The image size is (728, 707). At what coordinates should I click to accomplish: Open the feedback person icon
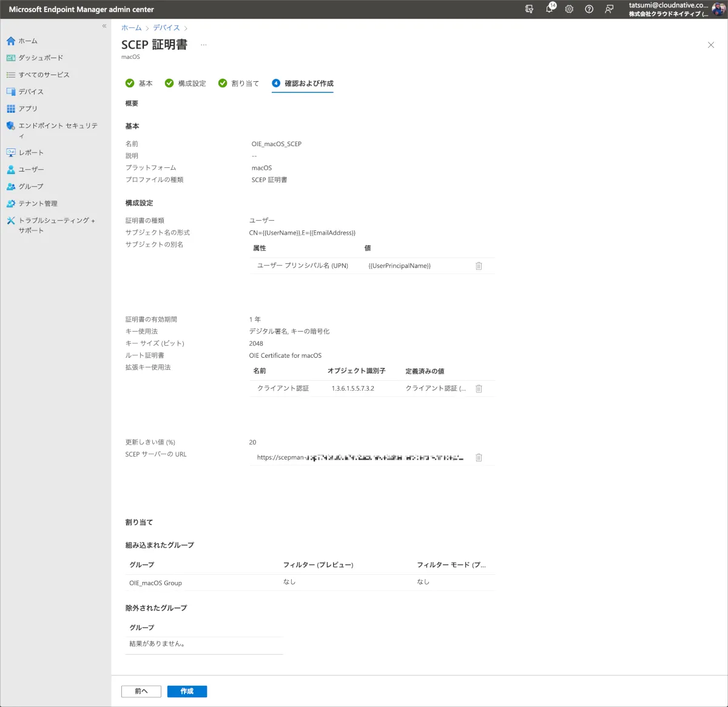coord(609,9)
